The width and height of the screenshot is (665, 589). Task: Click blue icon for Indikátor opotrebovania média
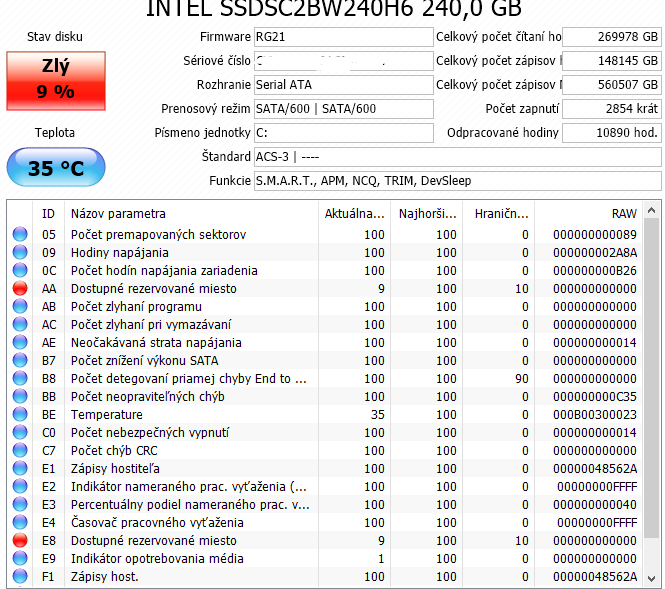tap(20, 559)
